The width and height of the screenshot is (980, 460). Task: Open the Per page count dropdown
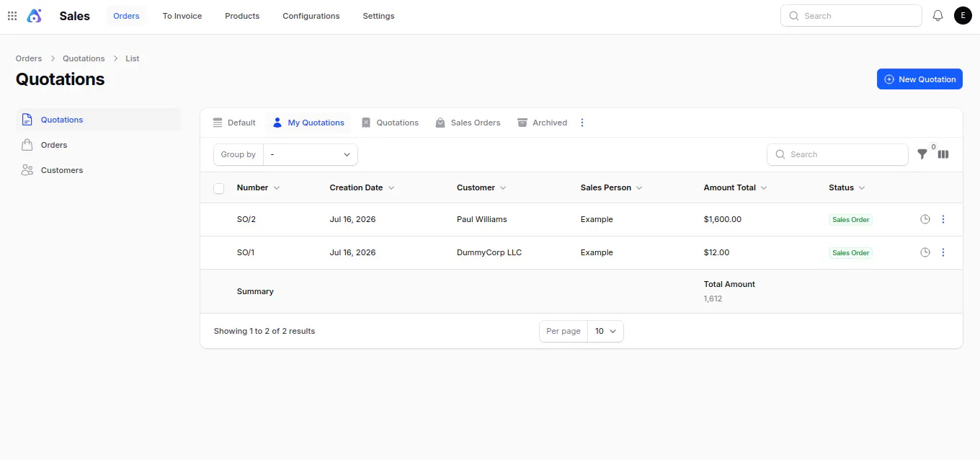605,331
